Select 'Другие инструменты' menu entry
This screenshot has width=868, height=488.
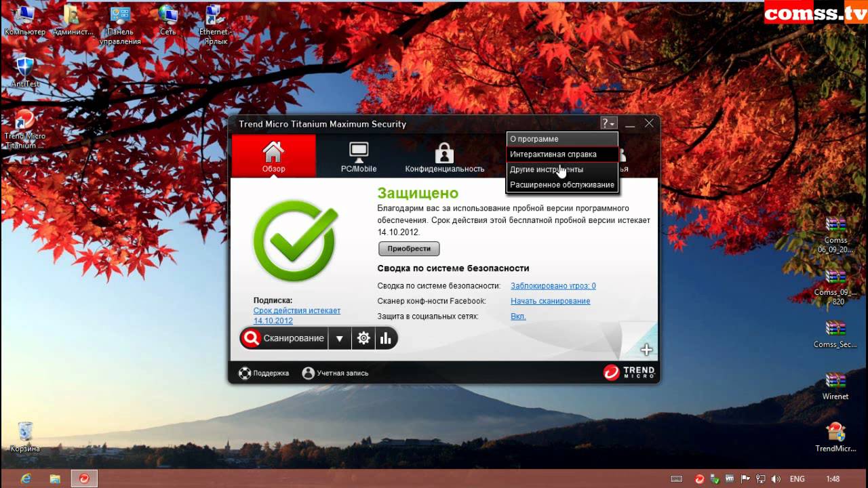[562, 169]
